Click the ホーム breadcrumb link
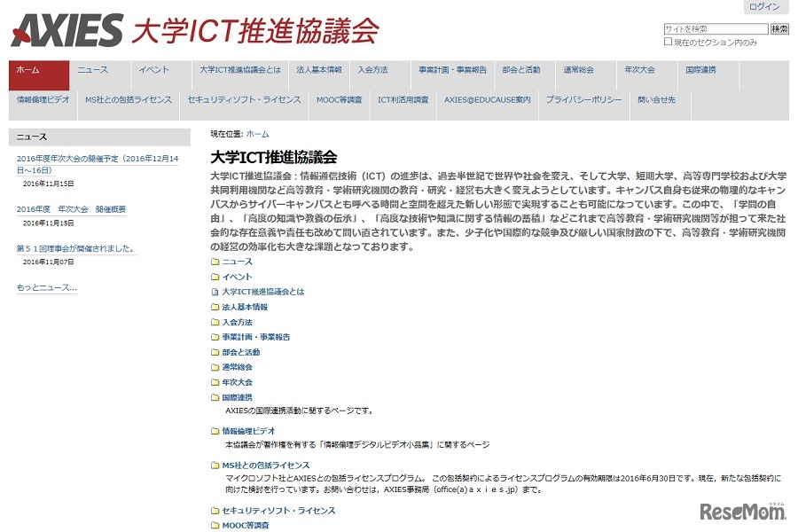Image resolution: width=798 pixels, height=532 pixels. (257, 135)
